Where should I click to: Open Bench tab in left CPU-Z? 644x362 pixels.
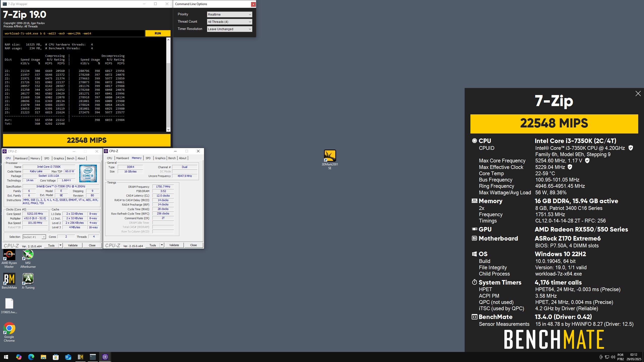tap(71, 158)
